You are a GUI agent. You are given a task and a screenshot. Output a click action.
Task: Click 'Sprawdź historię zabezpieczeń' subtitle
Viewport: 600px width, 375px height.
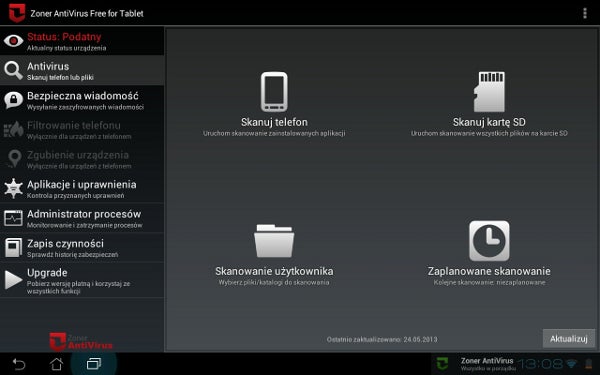(72, 255)
